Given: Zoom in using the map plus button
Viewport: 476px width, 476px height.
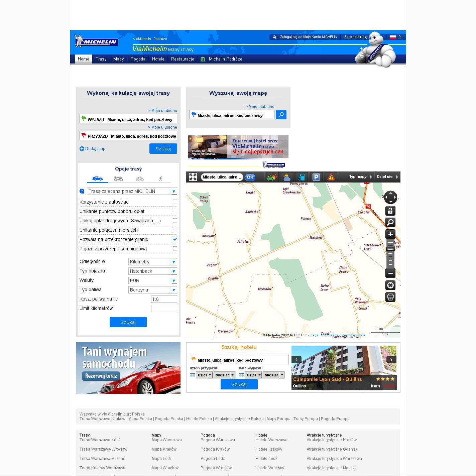Looking at the screenshot, I should coord(390,234).
